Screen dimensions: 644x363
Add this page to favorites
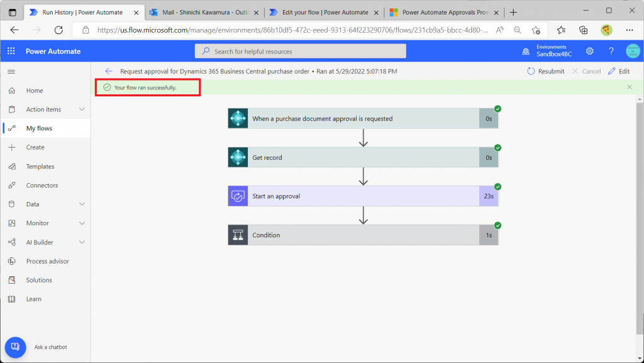[x=536, y=30]
